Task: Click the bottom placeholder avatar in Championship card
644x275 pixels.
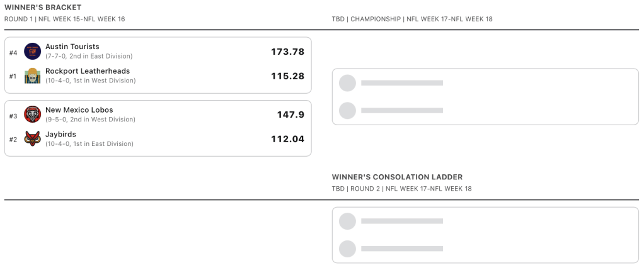Action: point(348,111)
